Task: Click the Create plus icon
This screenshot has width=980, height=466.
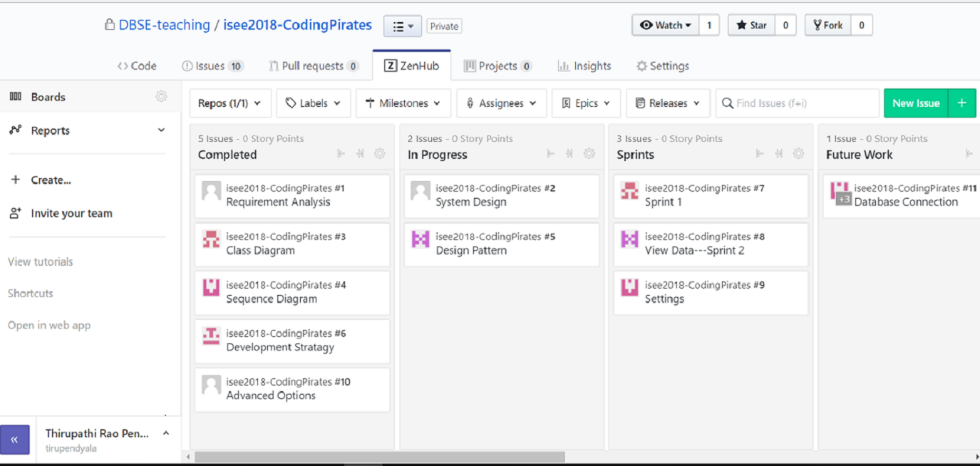Action: (15, 180)
